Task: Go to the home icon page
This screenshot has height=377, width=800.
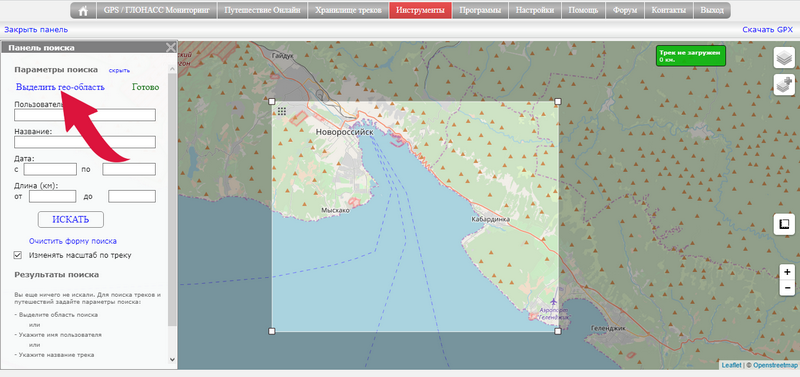Action: (83, 10)
